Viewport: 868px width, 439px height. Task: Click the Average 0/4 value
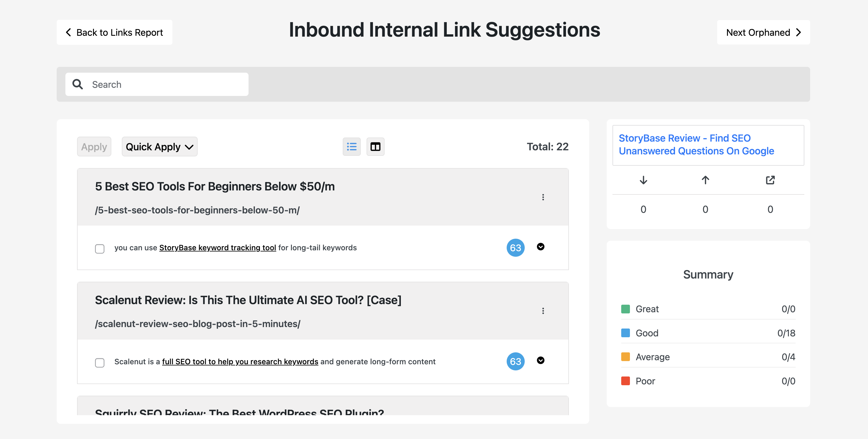788,357
